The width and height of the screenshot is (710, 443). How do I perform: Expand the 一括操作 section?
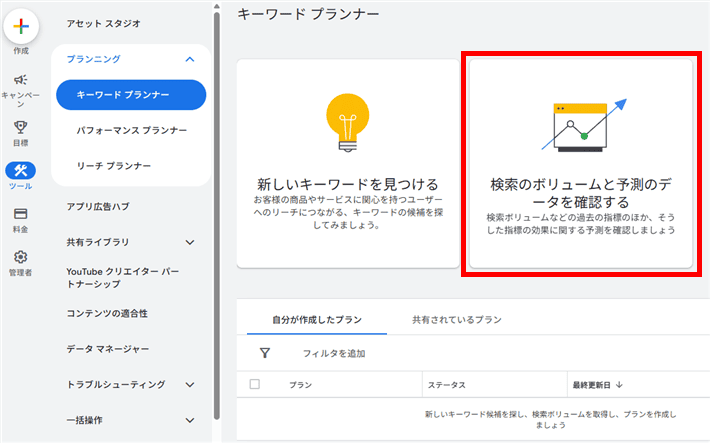[190, 420]
